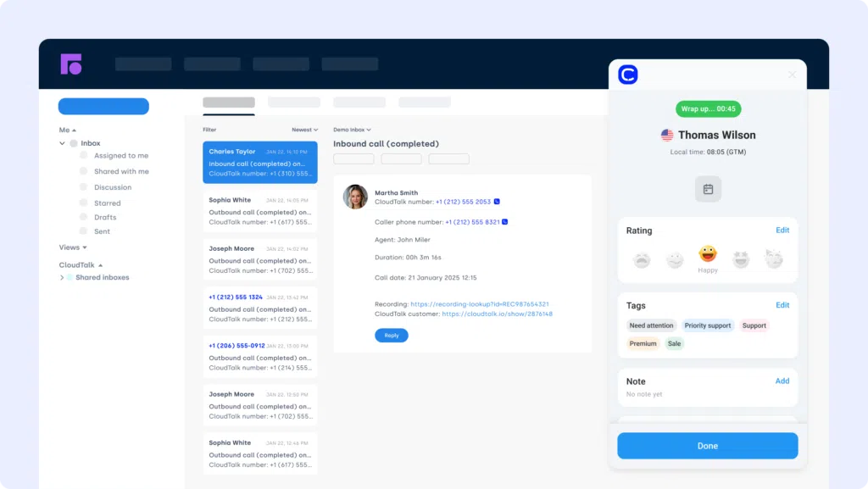This screenshot has height=489, width=868.
Task: Open the call recording link
Action: [479, 303]
